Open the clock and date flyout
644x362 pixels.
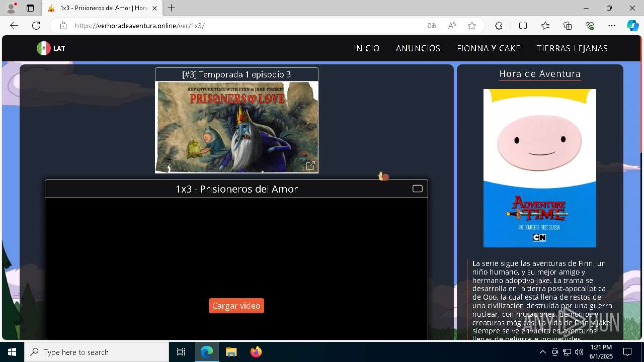coord(601,352)
